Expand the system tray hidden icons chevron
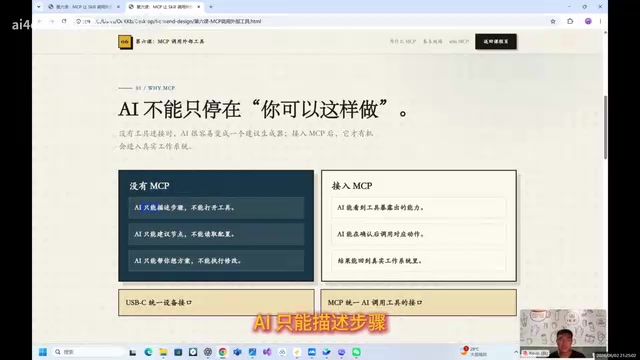Screen dimensions: 640x360 (x=516, y=352)
